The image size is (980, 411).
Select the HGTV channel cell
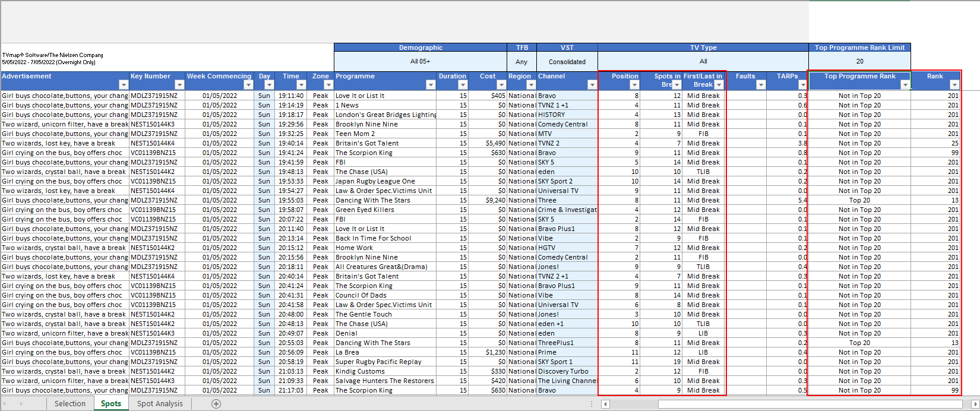(x=567, y=248)
